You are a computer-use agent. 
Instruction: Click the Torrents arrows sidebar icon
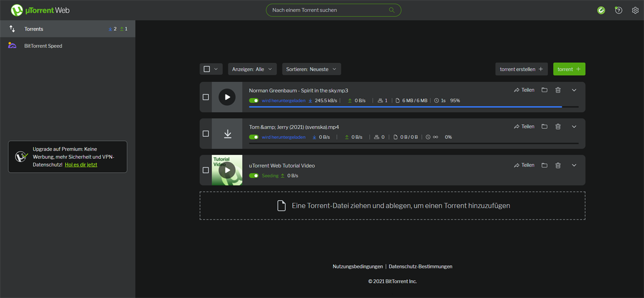[x=12, y=29]
